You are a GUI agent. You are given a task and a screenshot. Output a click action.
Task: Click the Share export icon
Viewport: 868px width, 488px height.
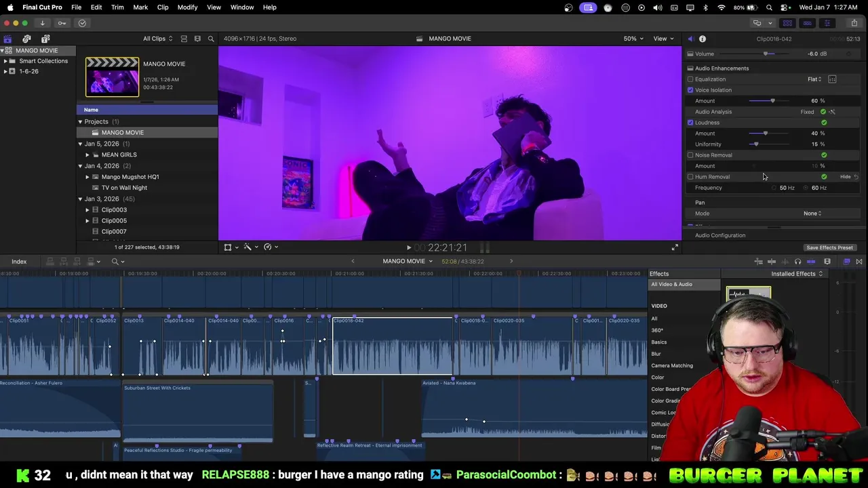(x=854, y=23)
